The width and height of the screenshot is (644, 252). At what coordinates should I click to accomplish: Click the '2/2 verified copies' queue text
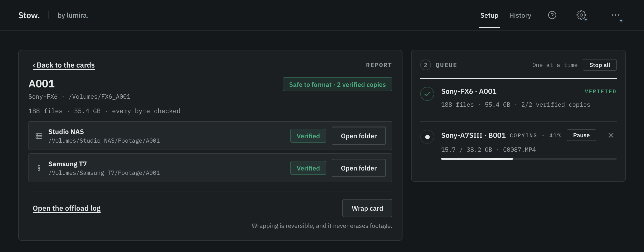[x=555, y=105]
